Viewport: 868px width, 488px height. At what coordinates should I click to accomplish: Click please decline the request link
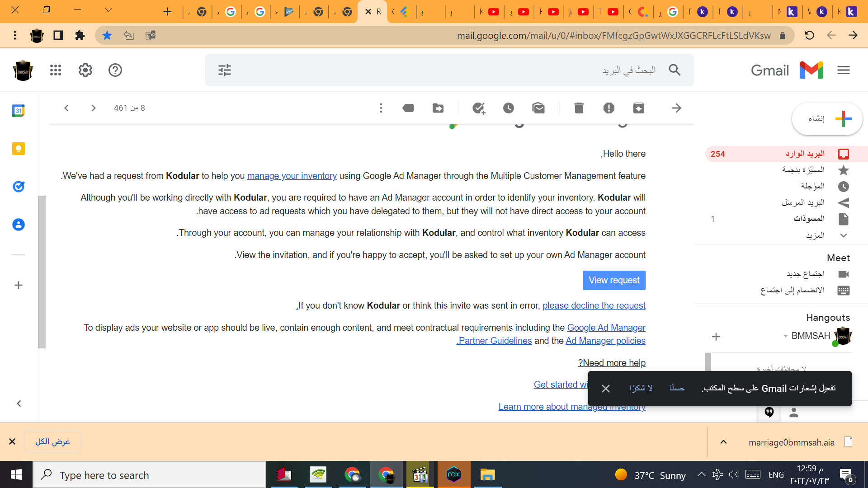click(x=594, y=305)
